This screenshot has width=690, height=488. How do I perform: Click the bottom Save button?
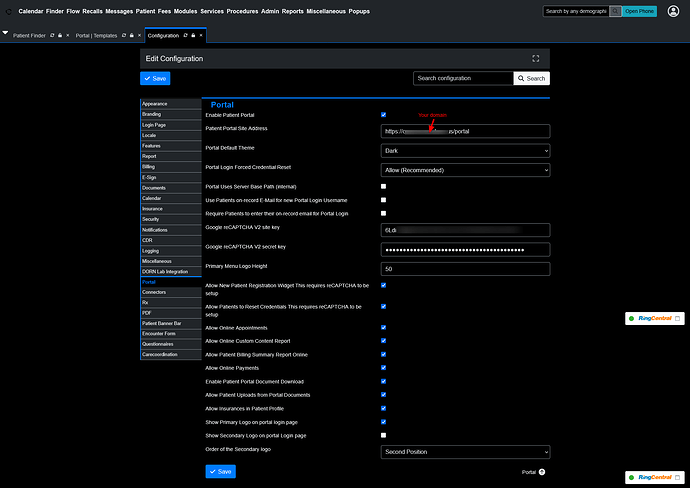pos(220,471)
